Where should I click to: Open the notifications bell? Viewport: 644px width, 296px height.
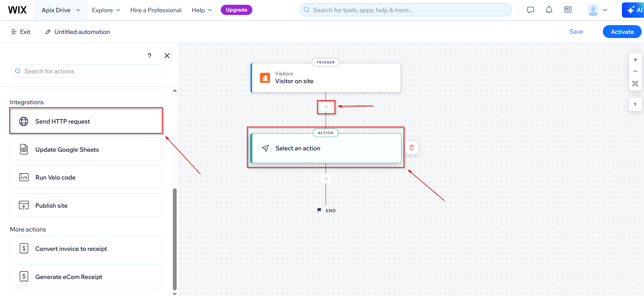549,10
